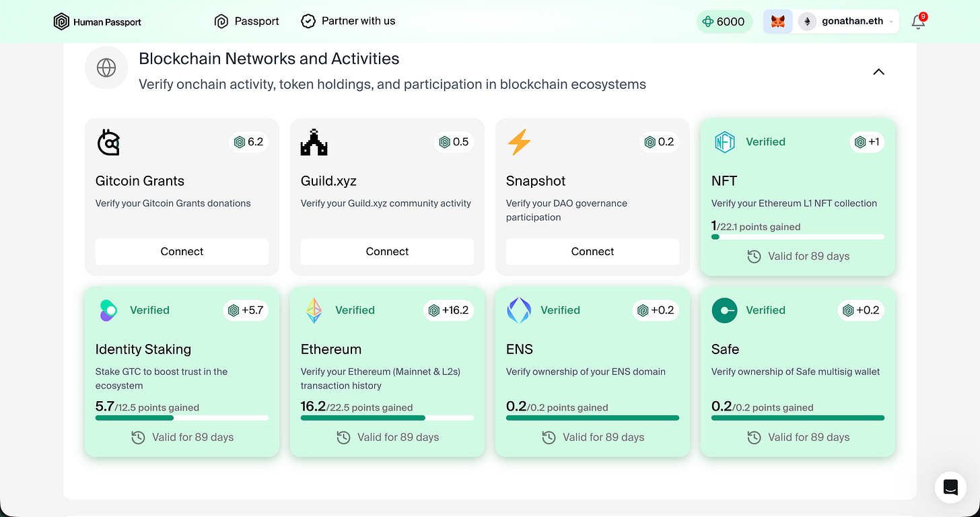
Task: Click the +1 points badge on NFT
Action: pos(867,142)
